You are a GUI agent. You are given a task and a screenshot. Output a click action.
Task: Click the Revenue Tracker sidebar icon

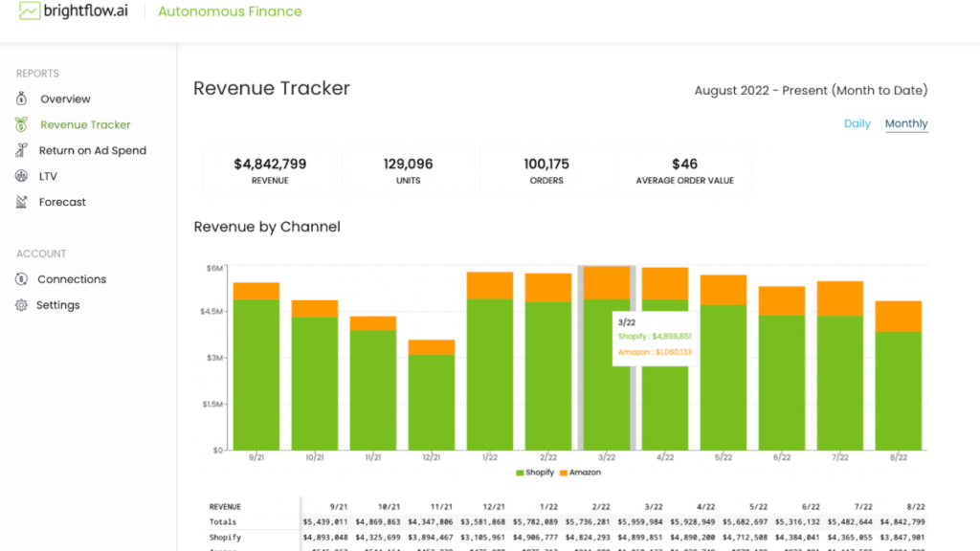click(21, 124)
